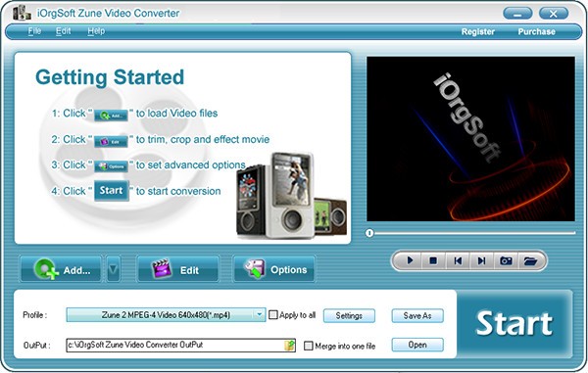Jump to previous frame button

(x=458, y=260)
